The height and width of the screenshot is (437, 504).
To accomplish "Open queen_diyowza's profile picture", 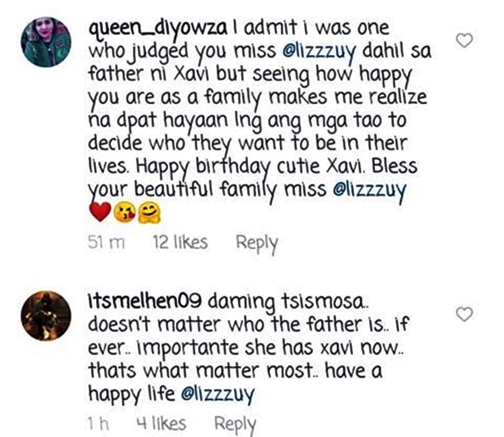I will pyautogui.click(x=46, y=42).
